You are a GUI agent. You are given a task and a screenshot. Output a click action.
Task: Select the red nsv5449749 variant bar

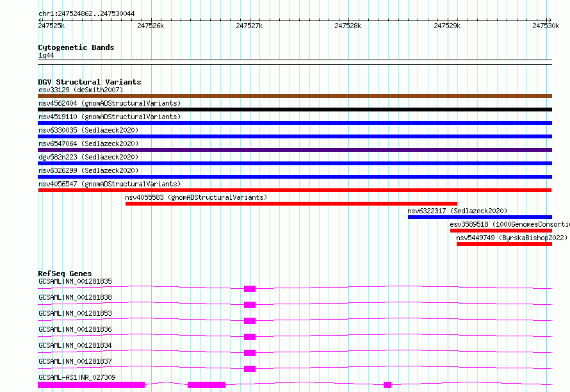[x=504, y=244]
